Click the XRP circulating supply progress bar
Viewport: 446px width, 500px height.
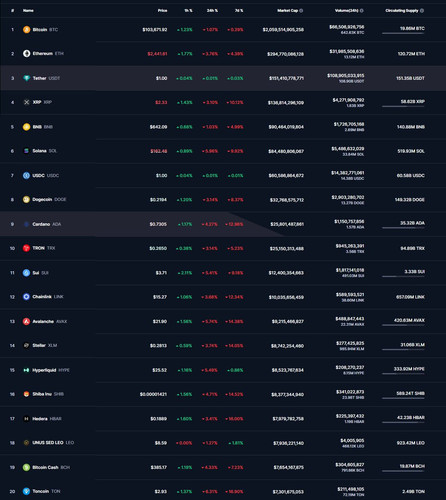403,106
